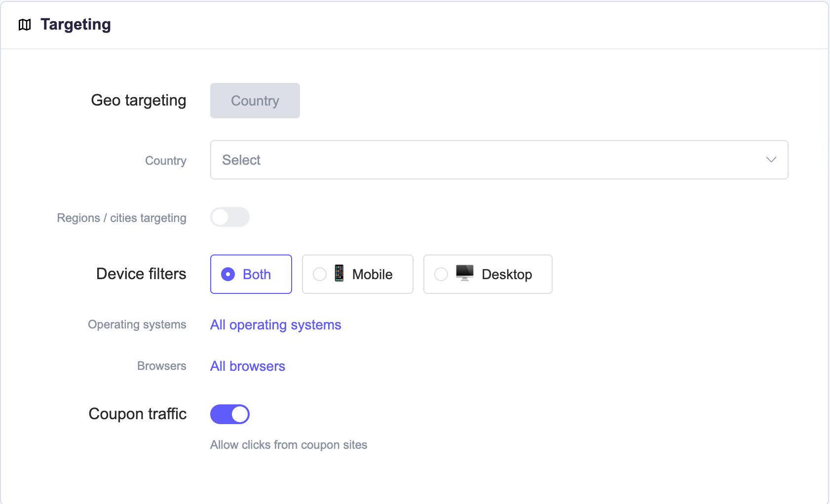Click the Targeting section heading

click(75, 25)
